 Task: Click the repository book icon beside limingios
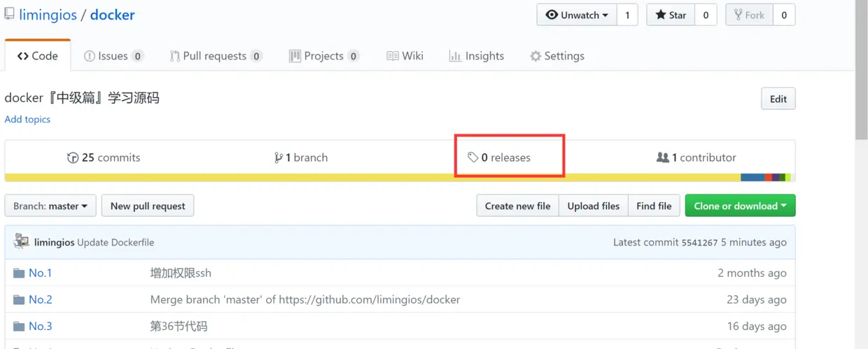click(x=9, y=14)
